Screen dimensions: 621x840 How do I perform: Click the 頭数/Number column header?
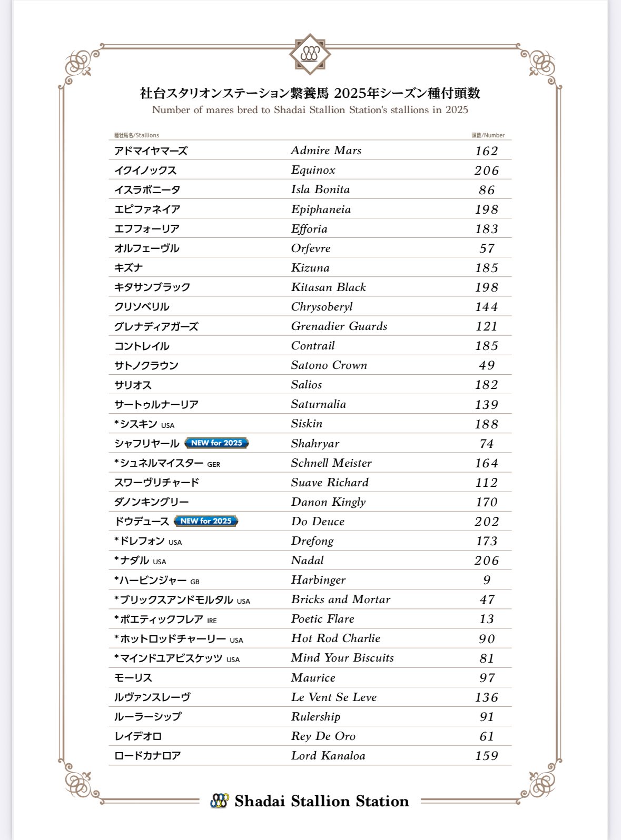(x=488, y=135)
